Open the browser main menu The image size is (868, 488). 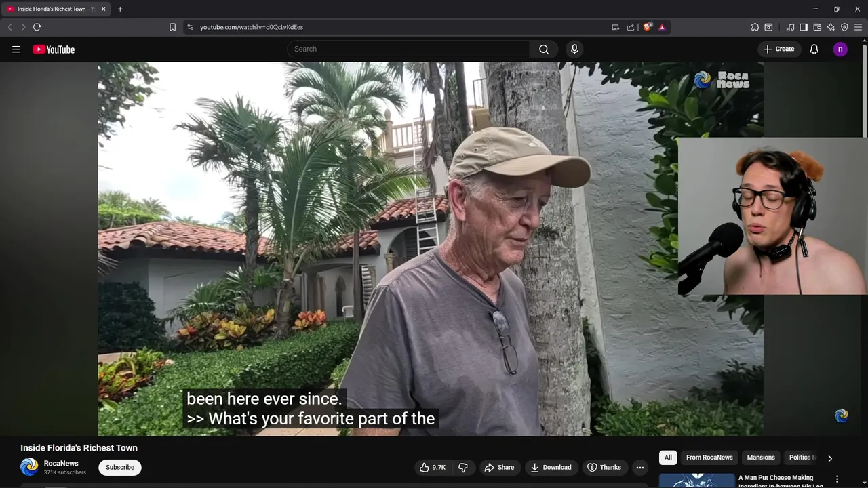[858, 27]
